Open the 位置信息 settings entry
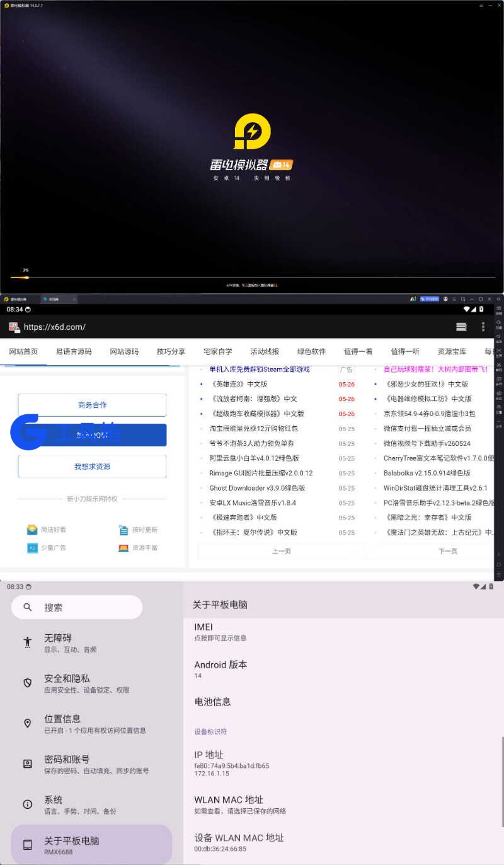 pyautogui.click(x=92, y=724)
